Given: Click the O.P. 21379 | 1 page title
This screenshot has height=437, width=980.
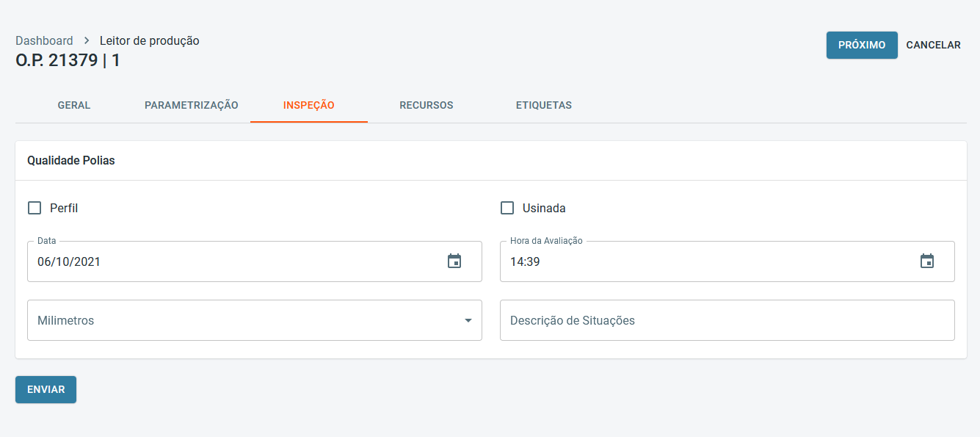Looking at the screenshot, I should (68, 60).
